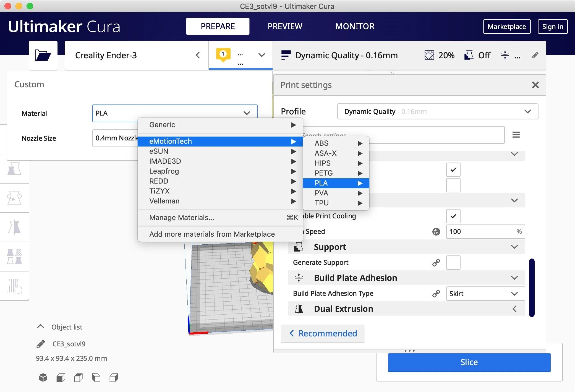
Task: Switch to right side view cube
Action: coord(114,378)
